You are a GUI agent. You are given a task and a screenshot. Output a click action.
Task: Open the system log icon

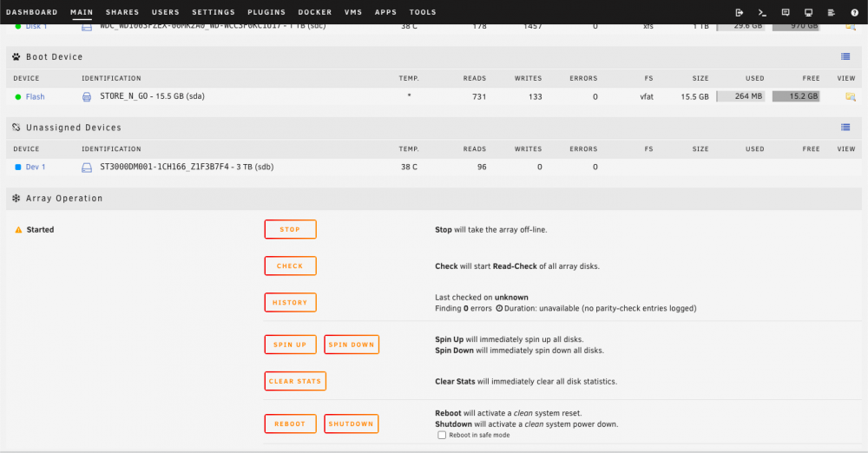[x=831, y=12]
